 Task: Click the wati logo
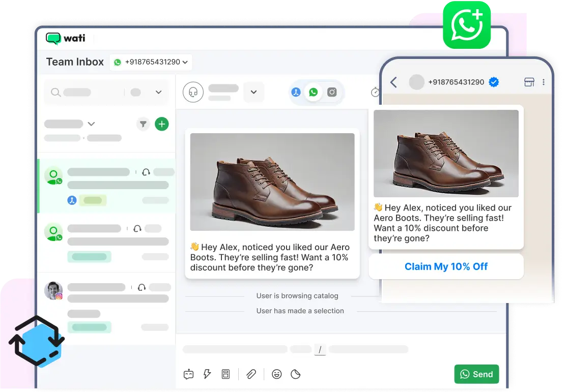(x=65, y=38)
